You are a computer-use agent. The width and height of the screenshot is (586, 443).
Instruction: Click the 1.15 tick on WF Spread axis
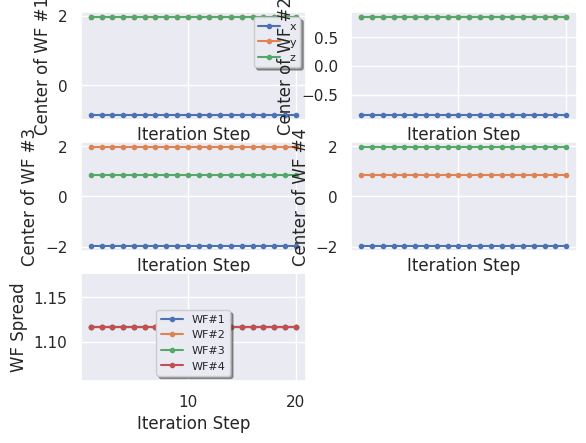50,298
